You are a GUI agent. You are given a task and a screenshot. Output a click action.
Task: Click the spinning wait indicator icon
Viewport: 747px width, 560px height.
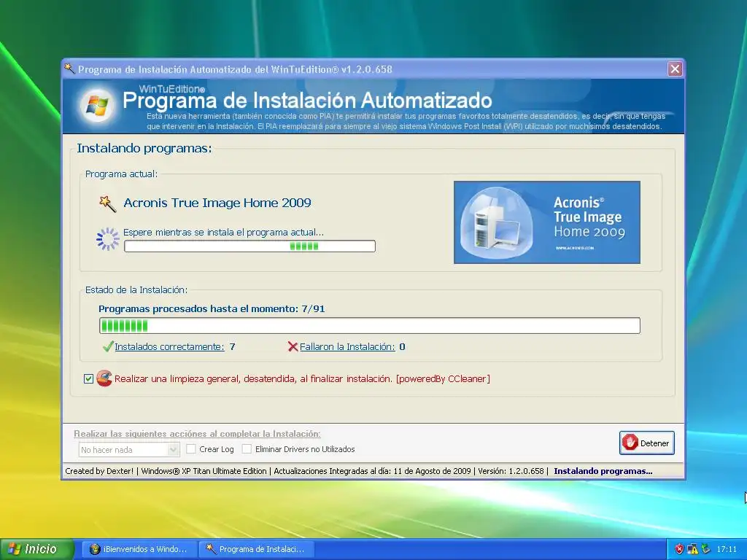[x=108, y=239]
